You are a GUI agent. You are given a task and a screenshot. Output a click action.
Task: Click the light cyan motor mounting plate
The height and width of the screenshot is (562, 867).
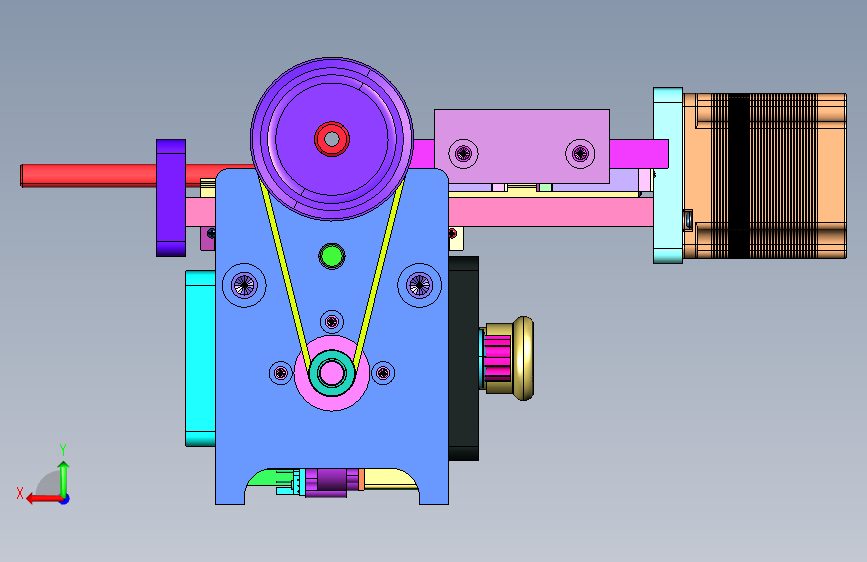[x=668, y=175]
